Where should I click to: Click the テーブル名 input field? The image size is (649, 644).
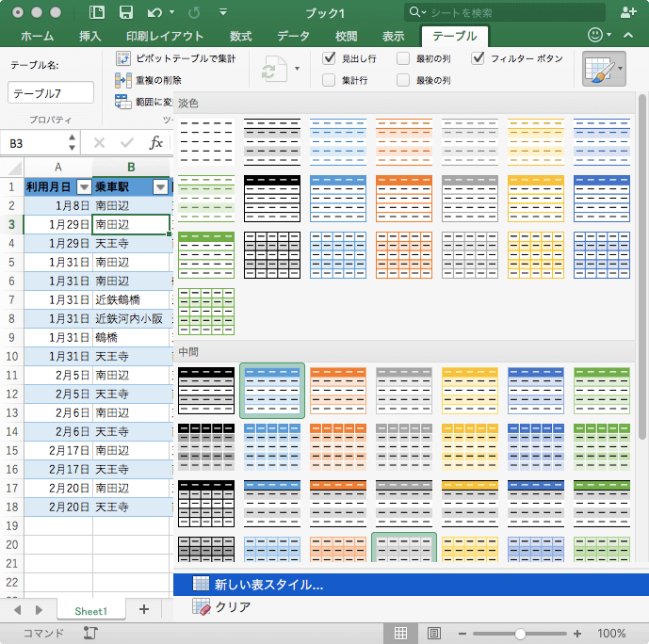tap(51, 92)
